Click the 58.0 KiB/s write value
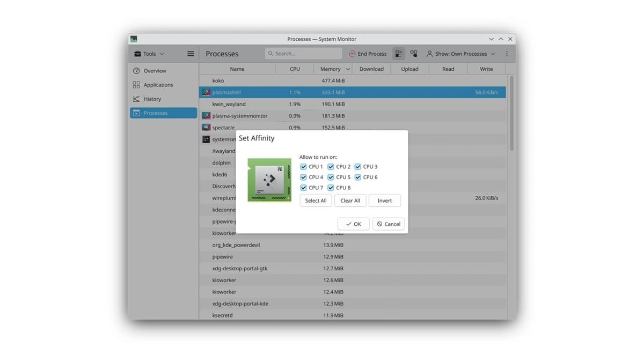 (x=487, y=93)
